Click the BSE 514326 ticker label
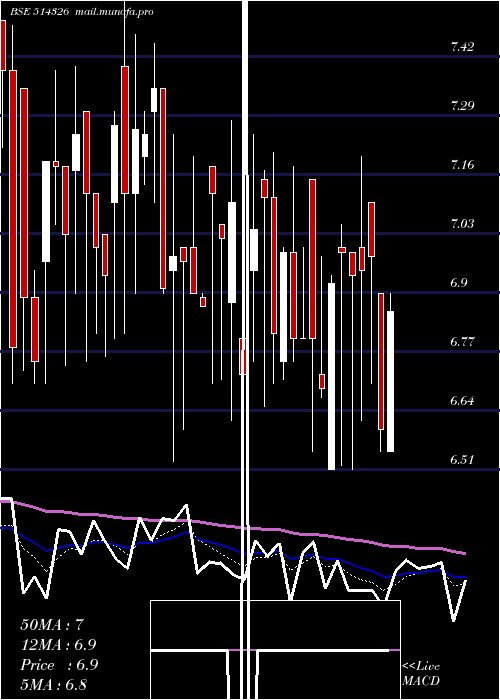The image size is (500, 700). [40, 12]
